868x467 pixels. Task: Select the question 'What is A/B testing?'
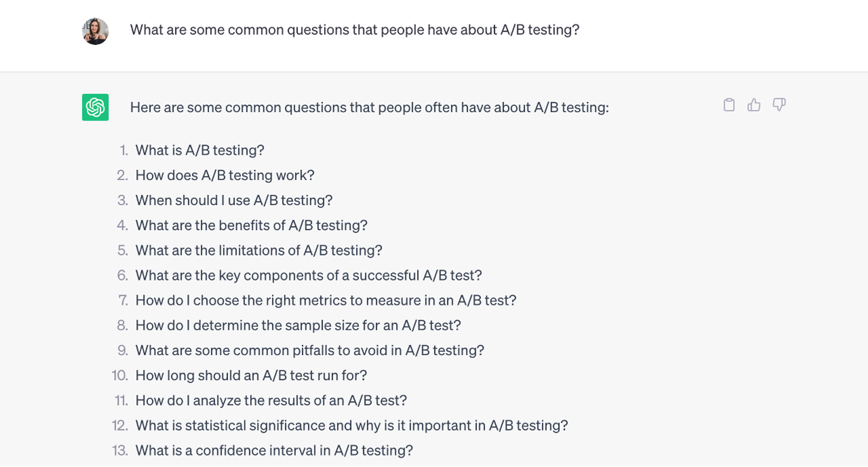pos(199,150)
